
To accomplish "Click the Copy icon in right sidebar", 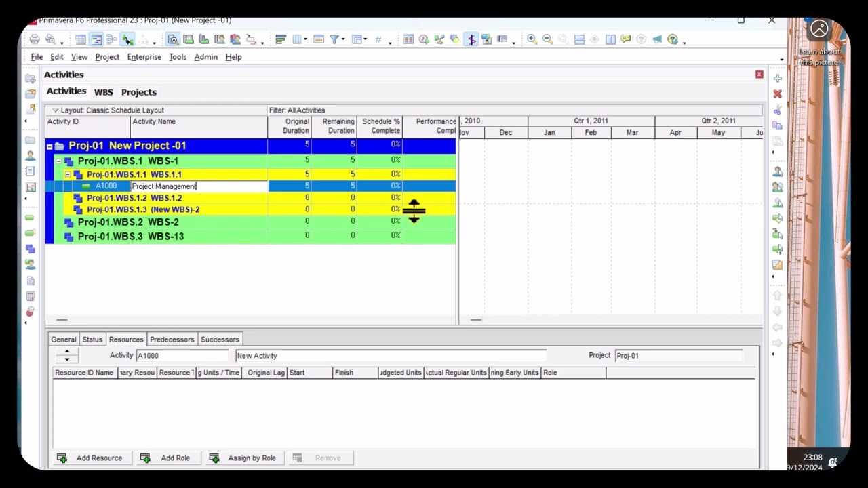I will pos(777,125).
